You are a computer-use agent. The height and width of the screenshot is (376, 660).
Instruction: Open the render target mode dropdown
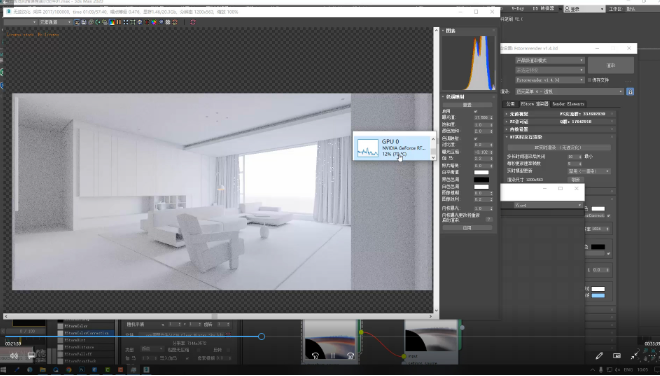click(550, 60)
